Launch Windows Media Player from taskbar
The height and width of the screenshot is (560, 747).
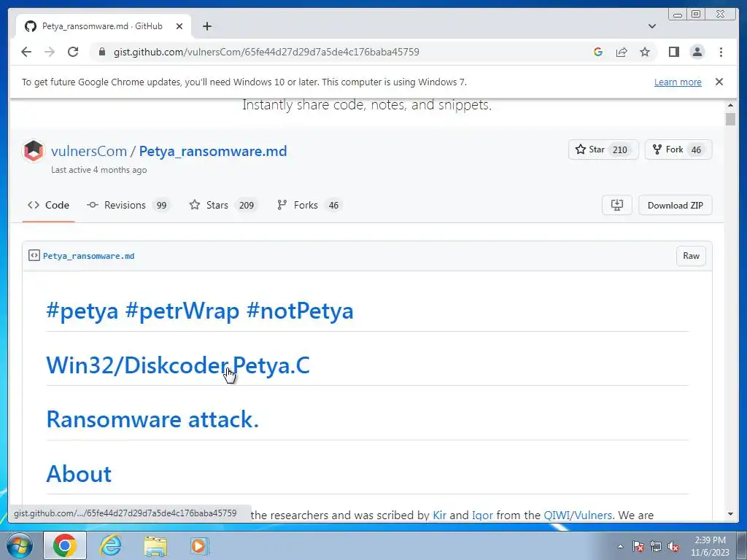(198, 545)
